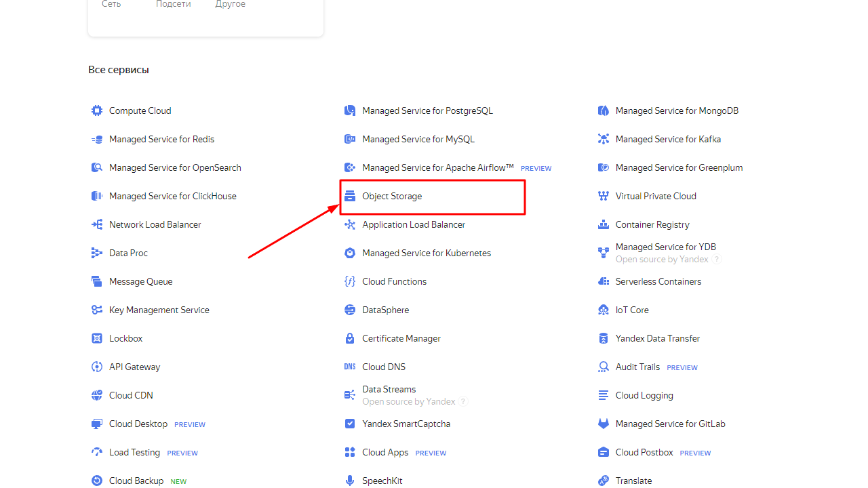This screenshot has height=488, width=868.
Task: Click the Cloud CDN icon
Action: click(x=97, y=395)
